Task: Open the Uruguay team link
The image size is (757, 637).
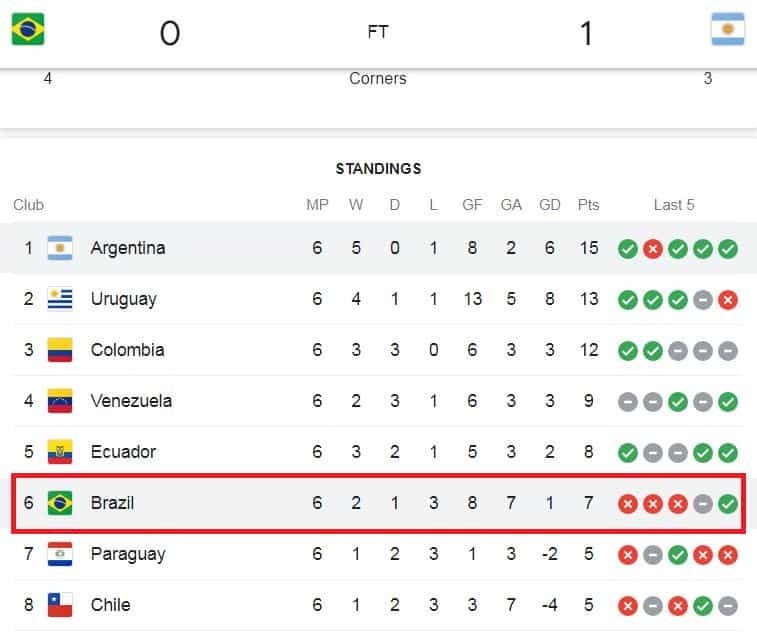Action: click(124, 299)
